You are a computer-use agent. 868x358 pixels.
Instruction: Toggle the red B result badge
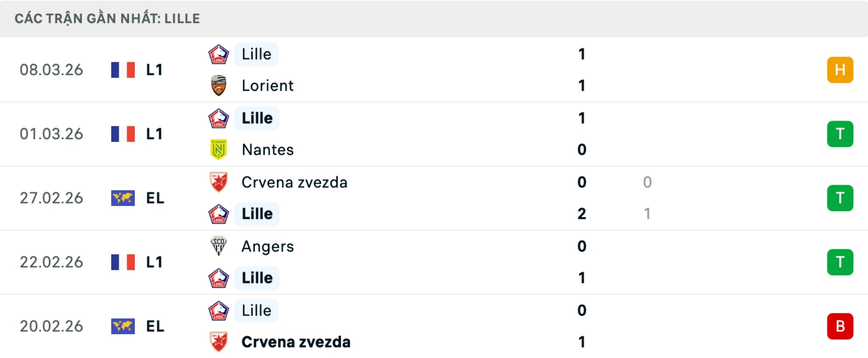pos(840,326)
